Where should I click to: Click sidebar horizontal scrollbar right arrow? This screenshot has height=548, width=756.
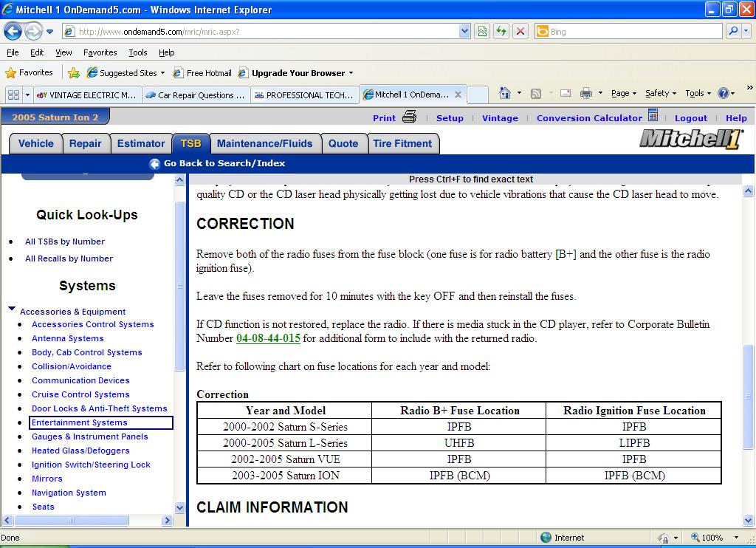point(167,521)
